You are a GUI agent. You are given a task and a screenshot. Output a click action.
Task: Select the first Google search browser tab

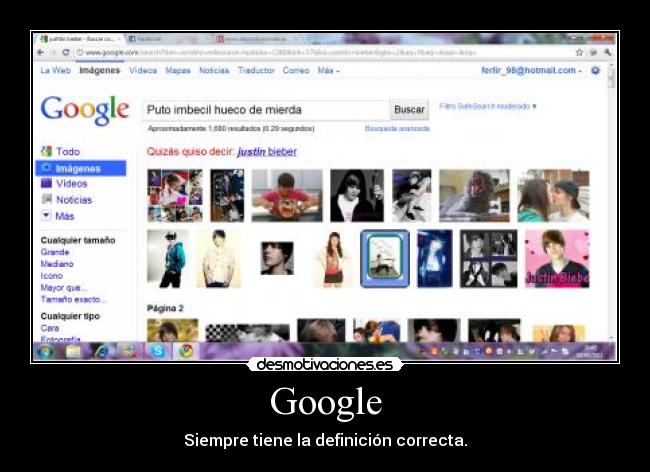click(80, 39)
